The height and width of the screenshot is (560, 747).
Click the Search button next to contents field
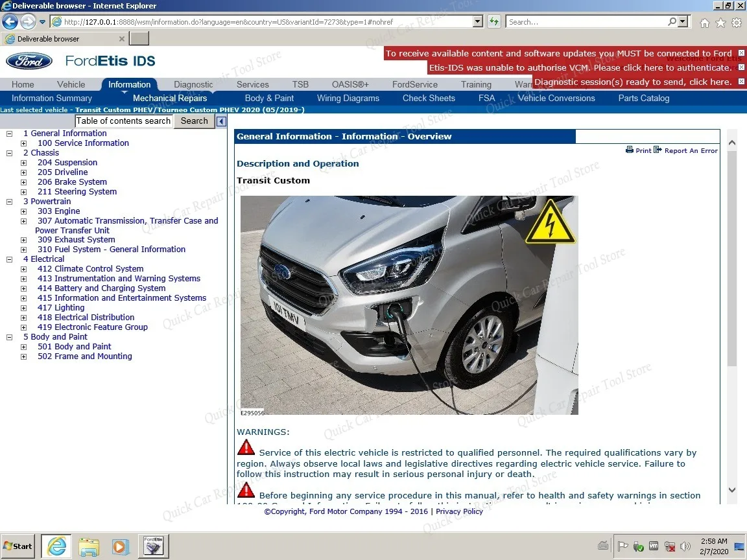coord(193,121)
